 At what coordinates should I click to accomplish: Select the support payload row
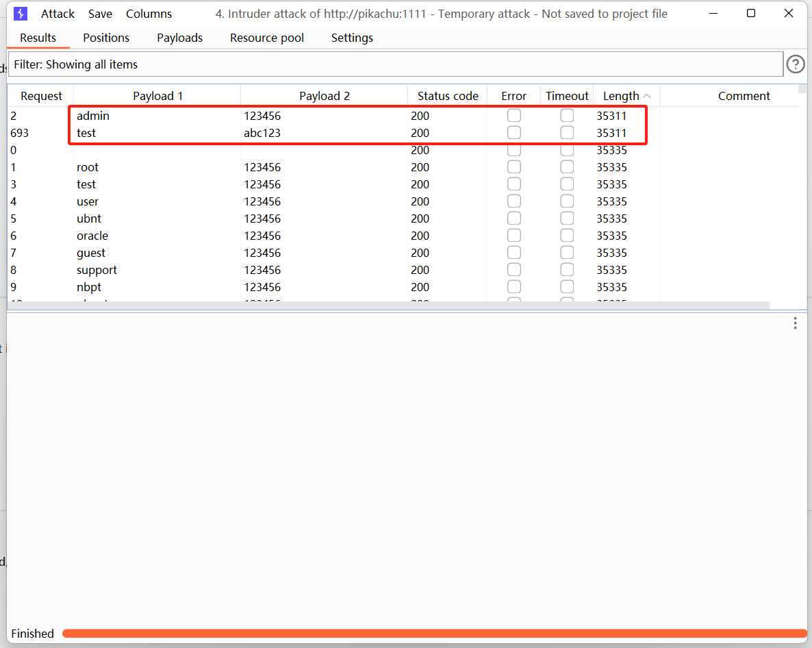403,270
